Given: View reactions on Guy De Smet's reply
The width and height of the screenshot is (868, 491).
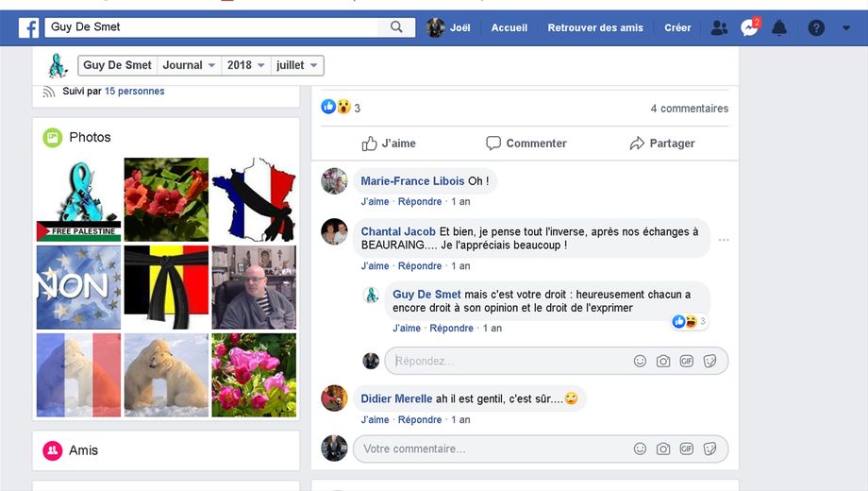Looking at the screenshot, I should [x=689, y=321].
